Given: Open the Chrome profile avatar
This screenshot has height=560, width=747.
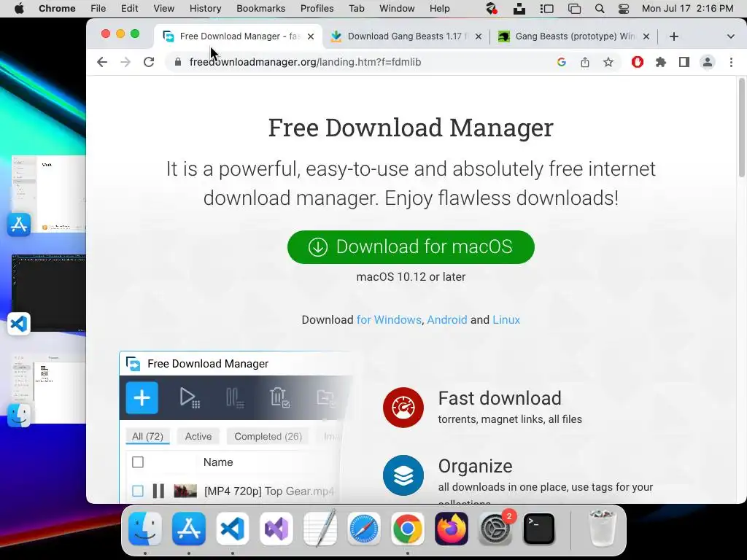Looking at the screenshot, I should coord(708,62).
